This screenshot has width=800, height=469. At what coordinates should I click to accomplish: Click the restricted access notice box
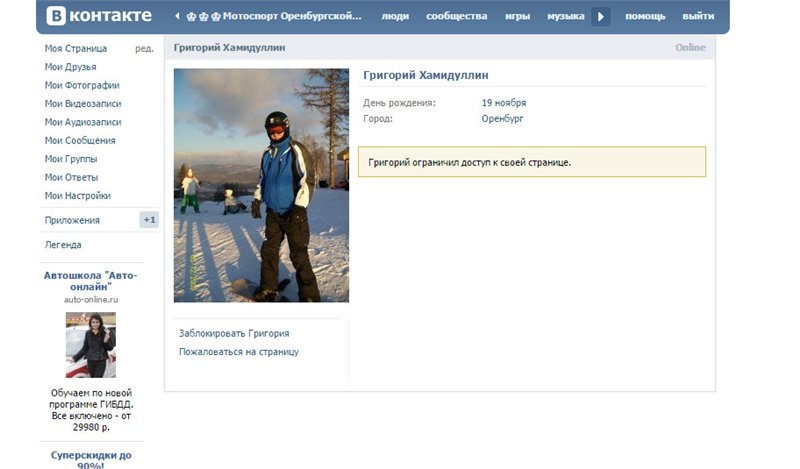coord(532,162)
